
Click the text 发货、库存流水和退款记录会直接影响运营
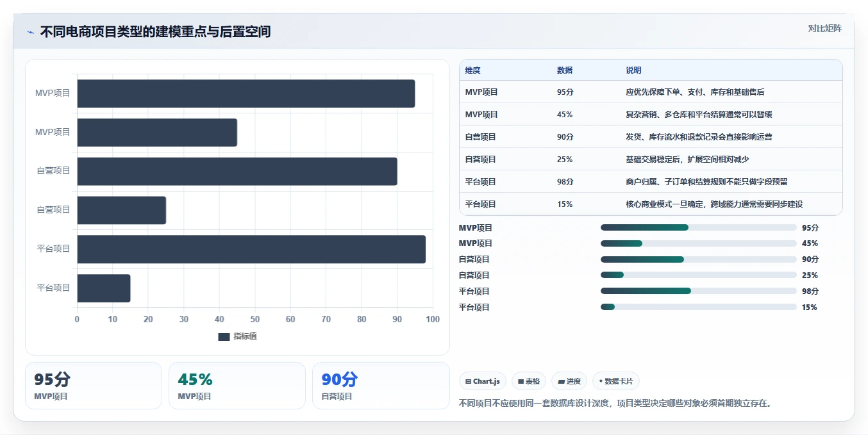pos(699,137)
